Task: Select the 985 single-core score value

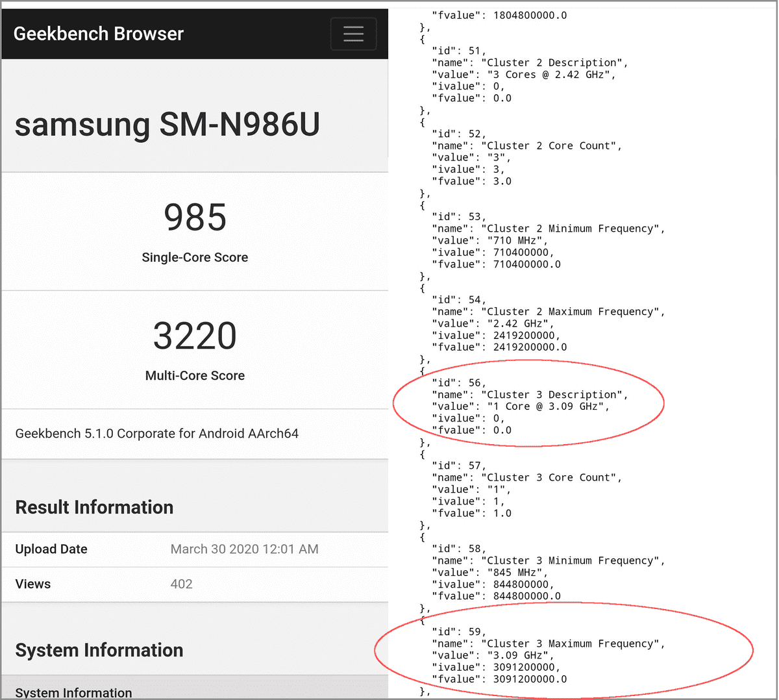Action: point(195,218)
